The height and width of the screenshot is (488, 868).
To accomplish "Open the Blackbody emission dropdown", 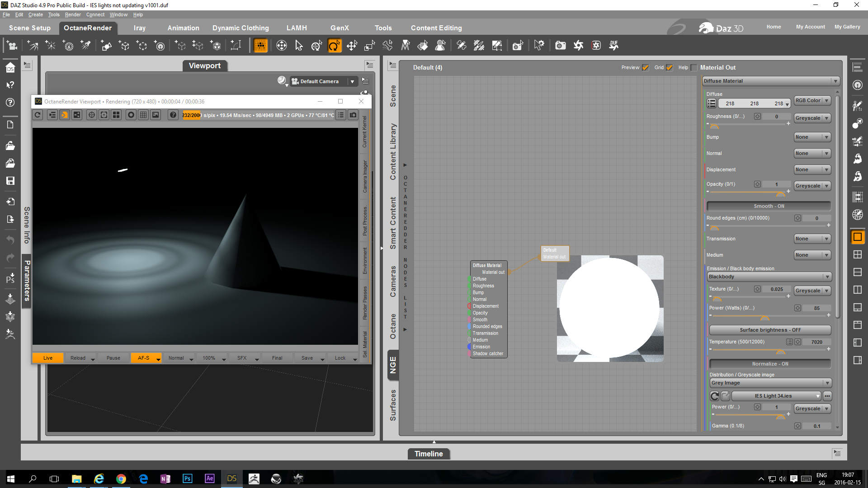I will [x=769, y=277].
